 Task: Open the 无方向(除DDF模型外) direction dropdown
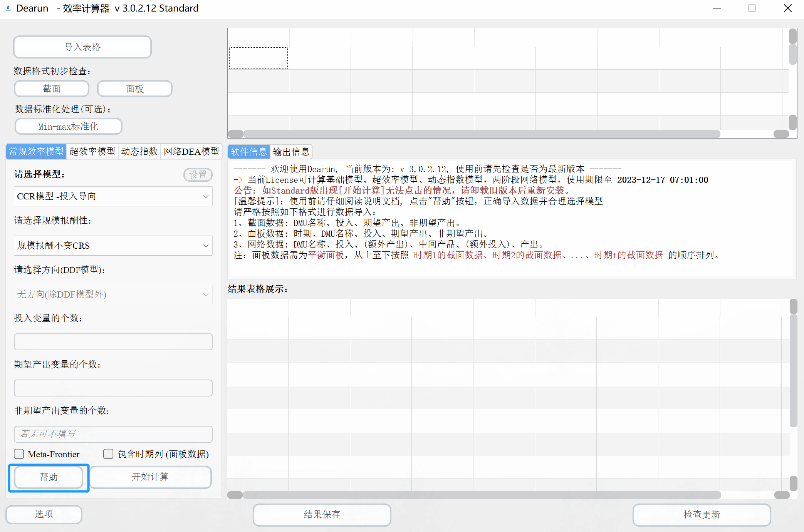pyautogui.click(x=113, y=294)
